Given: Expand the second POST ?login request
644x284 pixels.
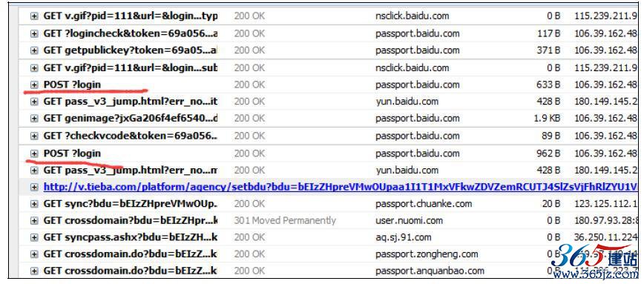Looking at the screenshot, I should click(34, 153).
